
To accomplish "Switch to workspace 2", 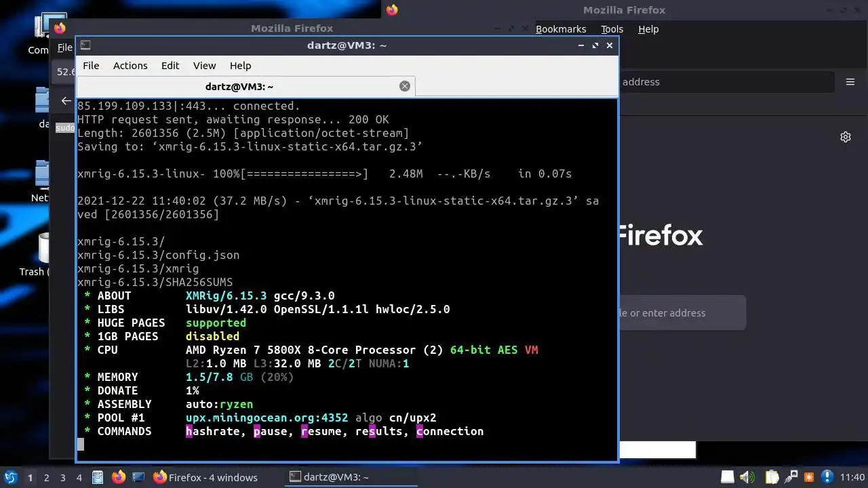I will point(46,478).
